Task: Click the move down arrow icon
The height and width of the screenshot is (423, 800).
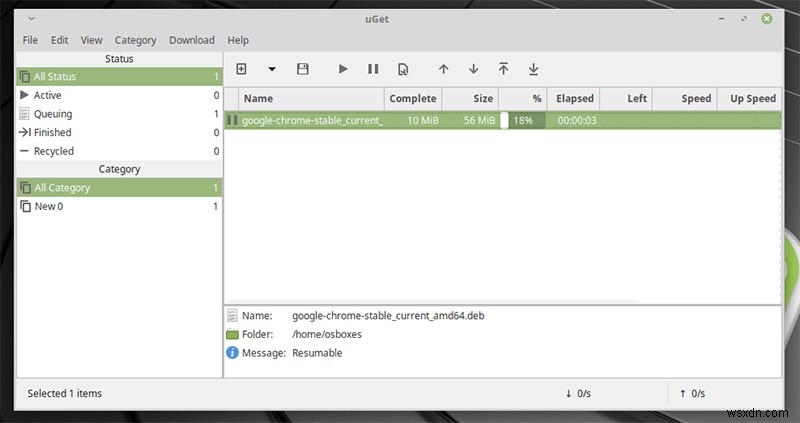Action: coord(473,69)
